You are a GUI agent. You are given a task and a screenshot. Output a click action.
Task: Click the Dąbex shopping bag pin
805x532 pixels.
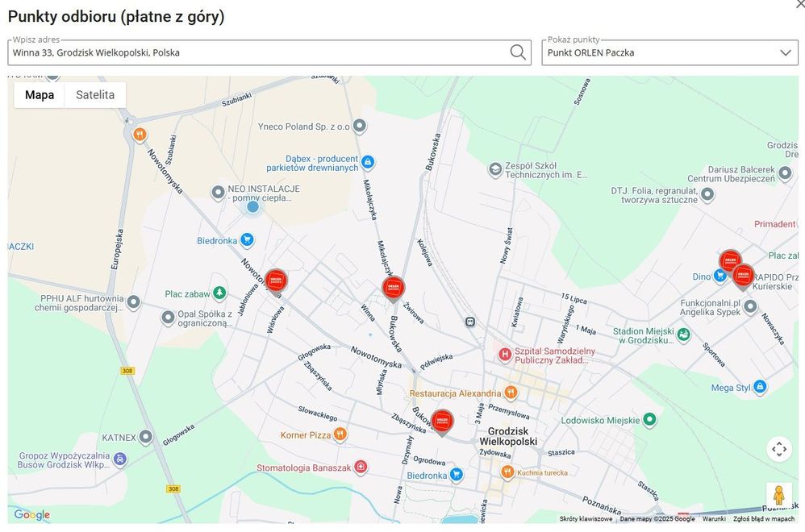point(367,162)
